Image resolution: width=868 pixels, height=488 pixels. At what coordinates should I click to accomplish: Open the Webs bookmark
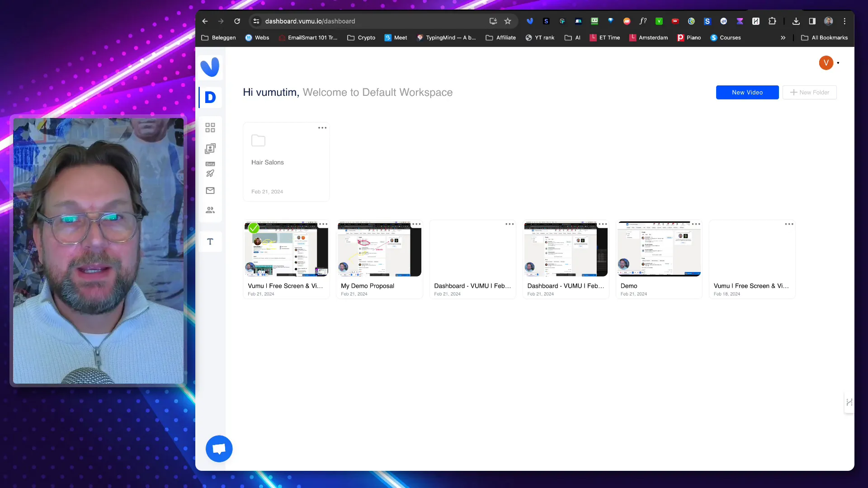pyautogui.click(x=257, y=38)
